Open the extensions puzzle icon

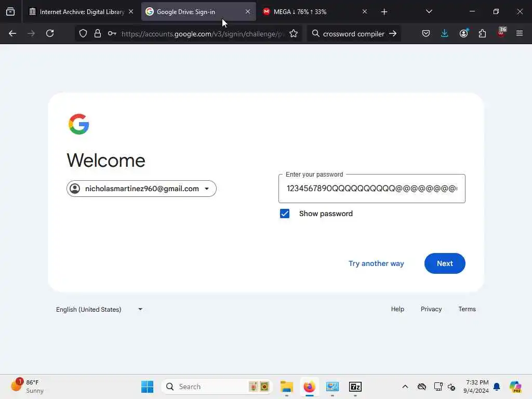pyautogui.click(x=482, y=33)
